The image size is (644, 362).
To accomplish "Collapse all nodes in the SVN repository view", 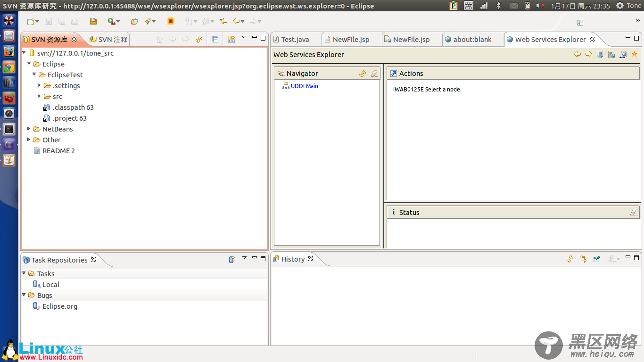I will pyautogui.click(x=215, y=39).
